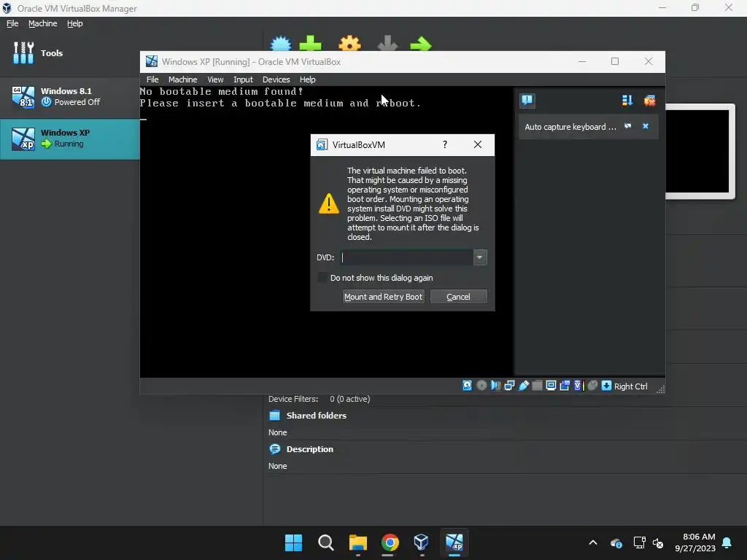
Task: Select the Windows 8.1 virtual machine
Action: point(69,97)
